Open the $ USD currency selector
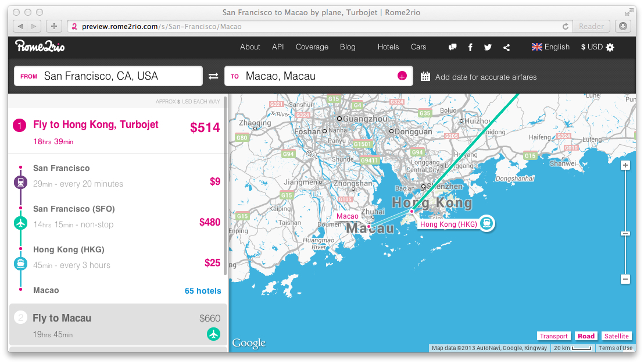Image resolution: width=644 pixels, height=364 pixels. tap(592, 47)
